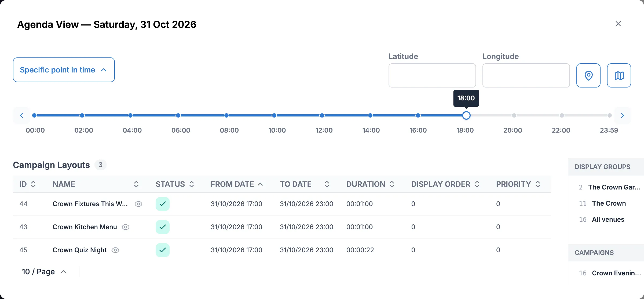
Task: Sort table by DISPLAY ORDER column
Action: [x=477, y=184]
